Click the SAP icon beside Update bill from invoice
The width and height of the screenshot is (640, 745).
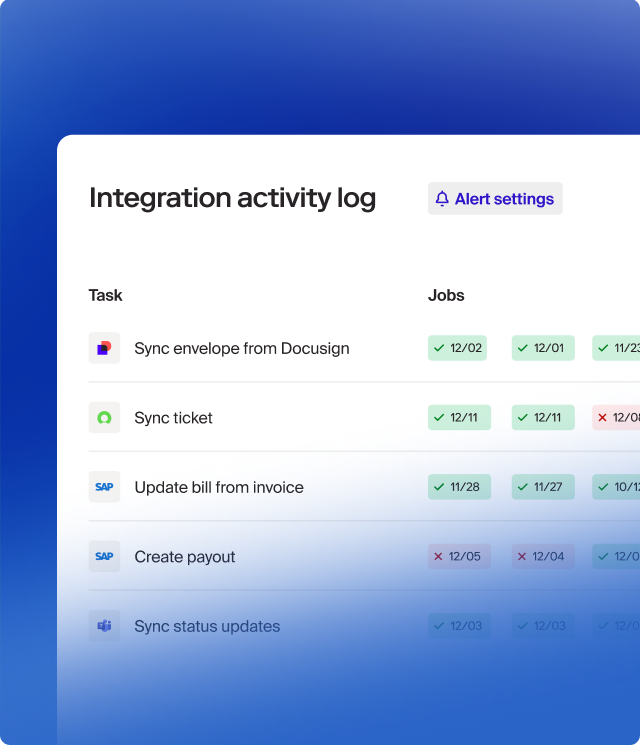[x=105, y=487]
